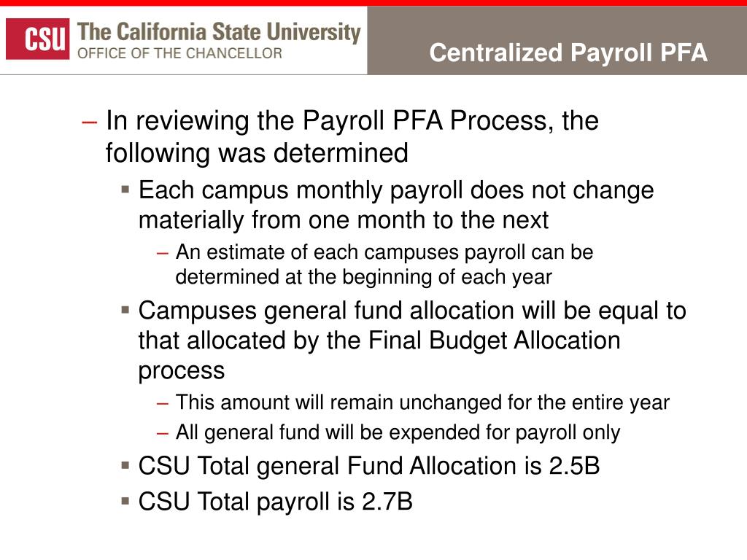Click the square bullet before CSU Total general Fund
The height and width of the screenshot is (560, 747).
(x=125, y=465)
